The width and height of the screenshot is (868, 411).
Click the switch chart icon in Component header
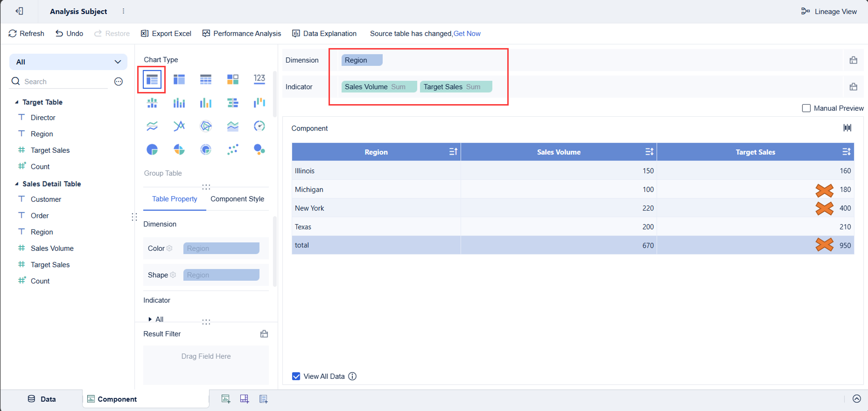(847, 128)
